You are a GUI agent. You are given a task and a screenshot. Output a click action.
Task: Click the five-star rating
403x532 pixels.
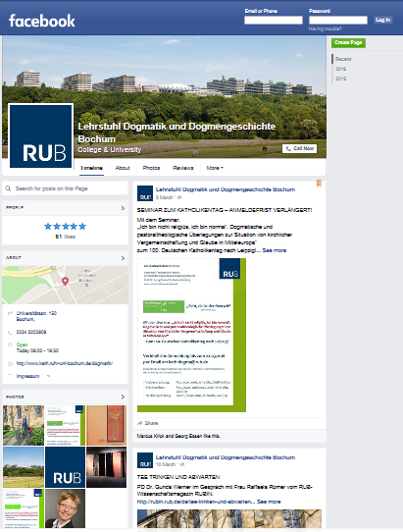[x=65, y=227]
